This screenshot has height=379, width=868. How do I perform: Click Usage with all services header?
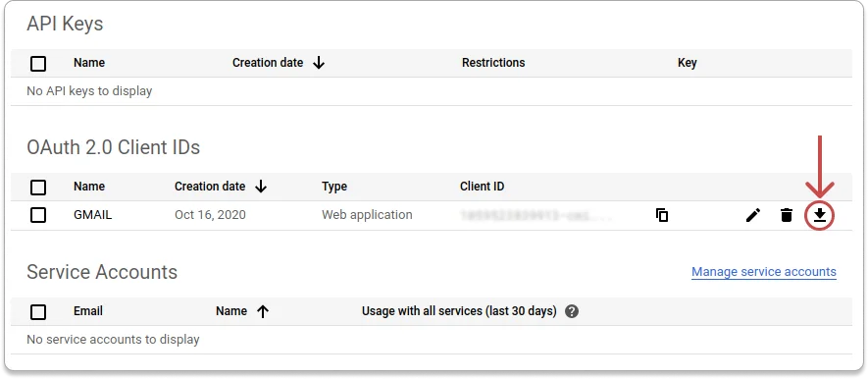click(459, 311)
